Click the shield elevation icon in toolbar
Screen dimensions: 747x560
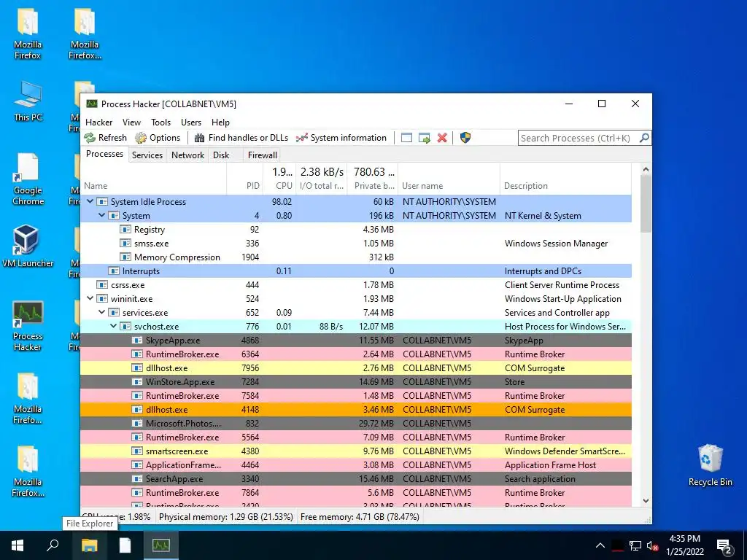465,138
